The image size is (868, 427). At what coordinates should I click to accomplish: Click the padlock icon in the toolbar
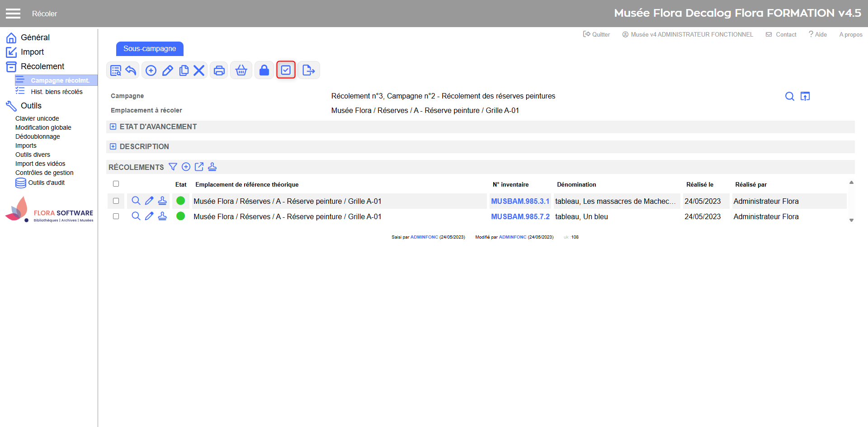(264, 70)
